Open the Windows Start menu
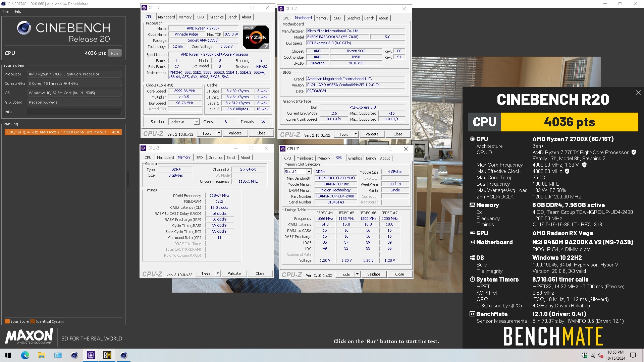This screenshot has height=362, width=644. click(8, 355)
